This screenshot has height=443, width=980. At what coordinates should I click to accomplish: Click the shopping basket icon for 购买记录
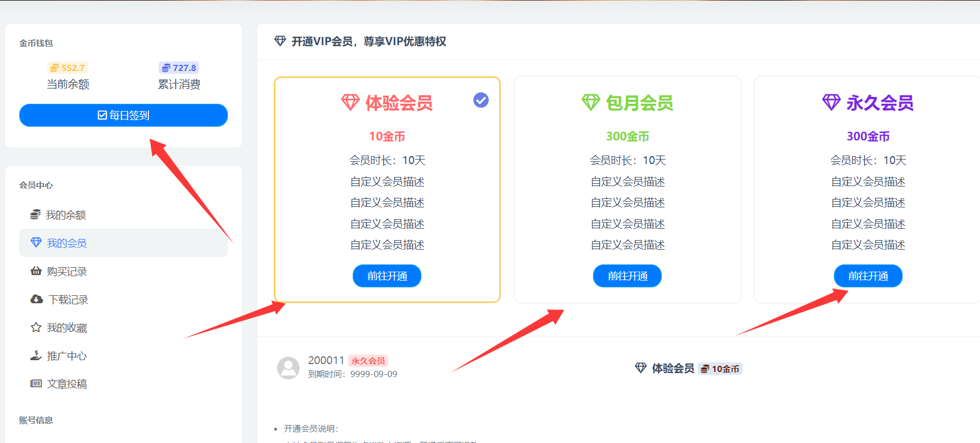36,271
